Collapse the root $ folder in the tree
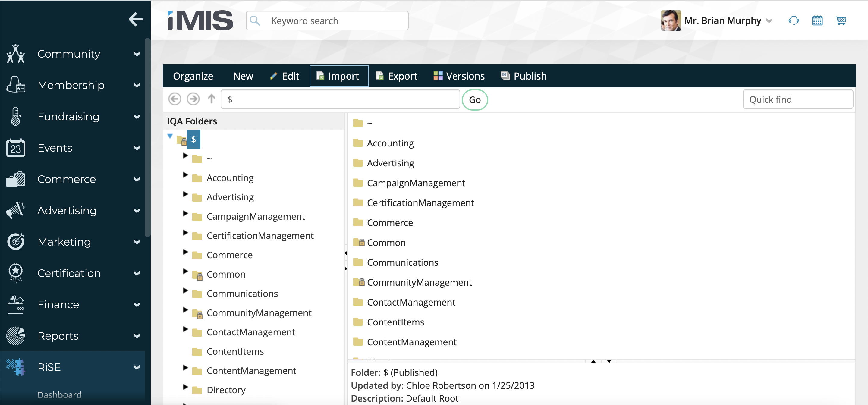 coord(170,136)
